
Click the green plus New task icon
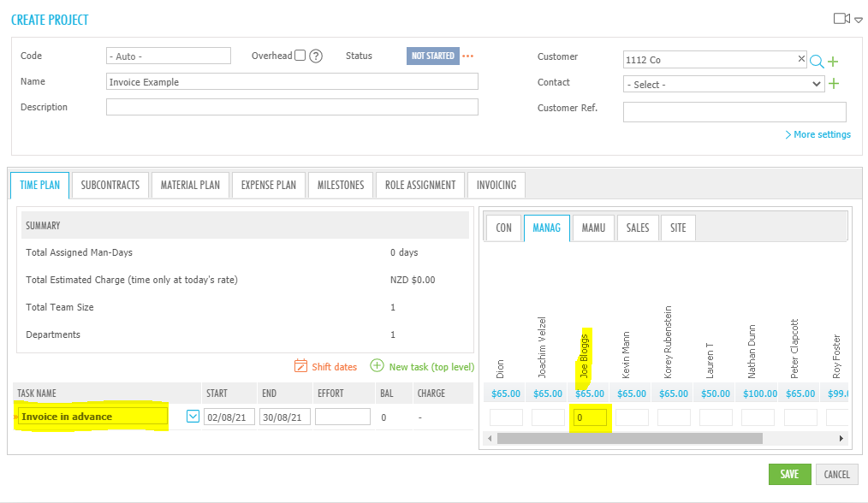pyautogui.click(x=377, y=366)
